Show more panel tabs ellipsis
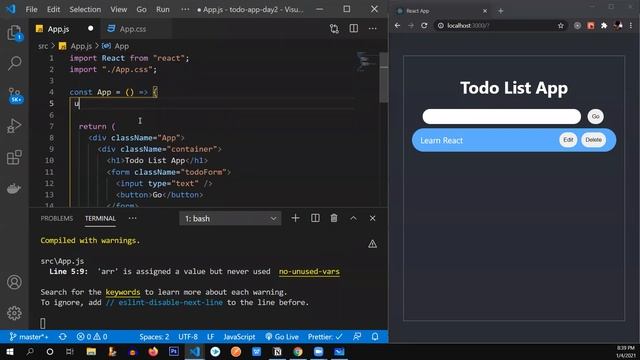 pyautogui.click(x=133, y=218)
